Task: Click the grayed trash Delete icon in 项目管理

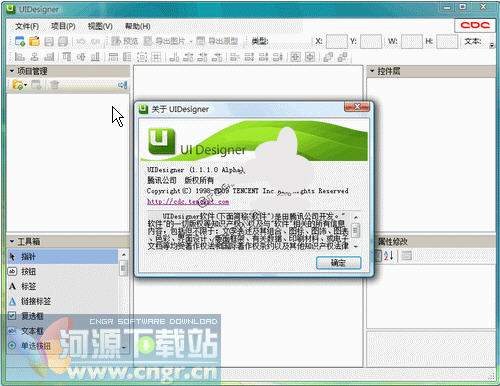Action: [x=54, y=85]
